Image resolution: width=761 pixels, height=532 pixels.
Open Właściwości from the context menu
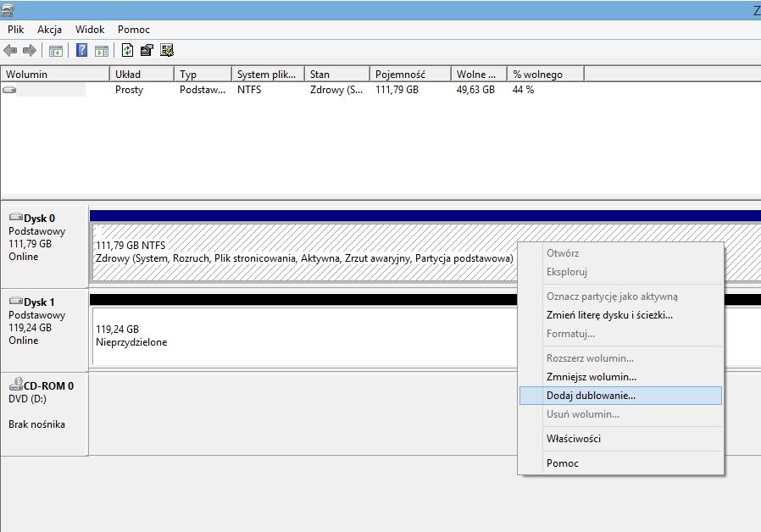point(620,439)
